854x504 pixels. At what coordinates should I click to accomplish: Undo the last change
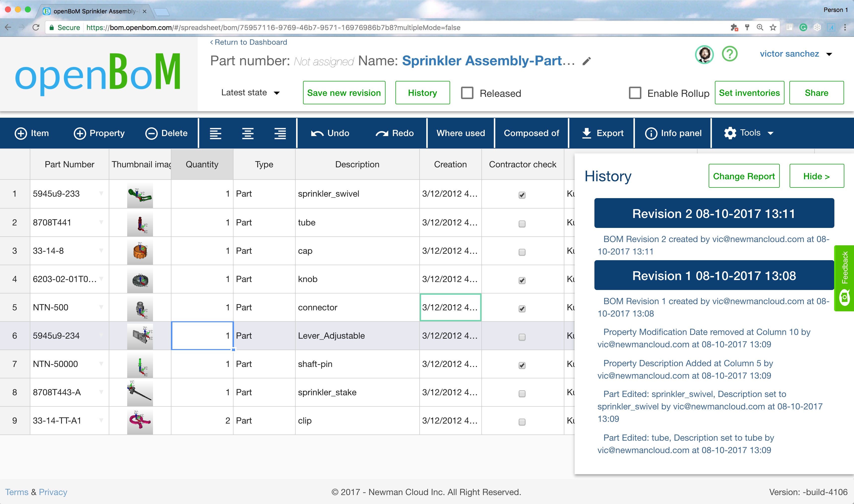[330, 133]
